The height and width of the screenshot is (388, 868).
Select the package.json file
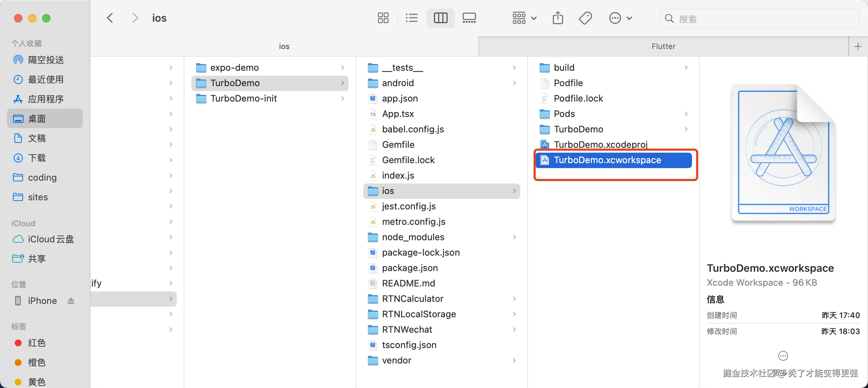point(442,268)
